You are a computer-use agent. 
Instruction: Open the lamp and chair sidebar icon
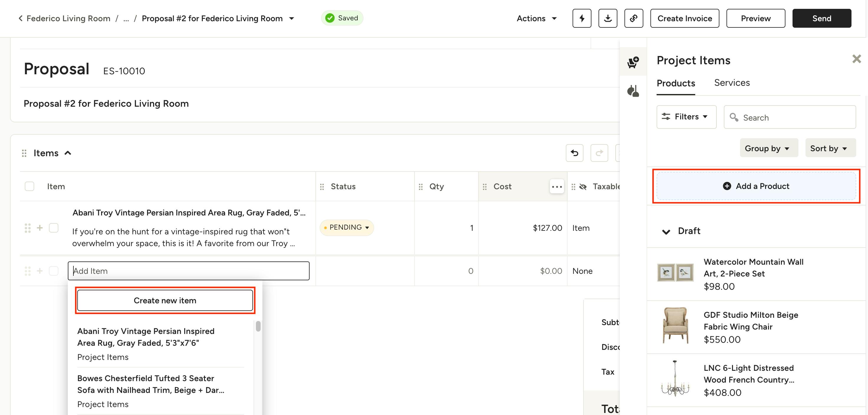(633, 91)
